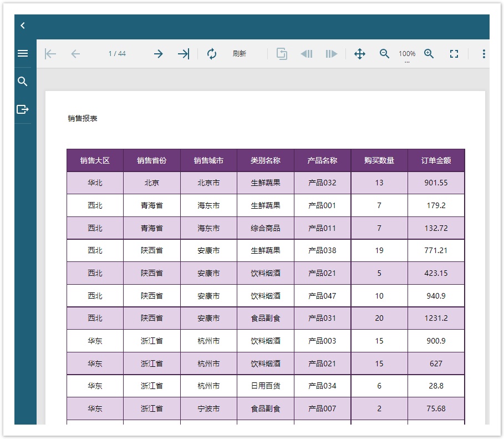504x439 pixels.
Task: Click the 423.15 amount cell
Action: tap(436, 273)
